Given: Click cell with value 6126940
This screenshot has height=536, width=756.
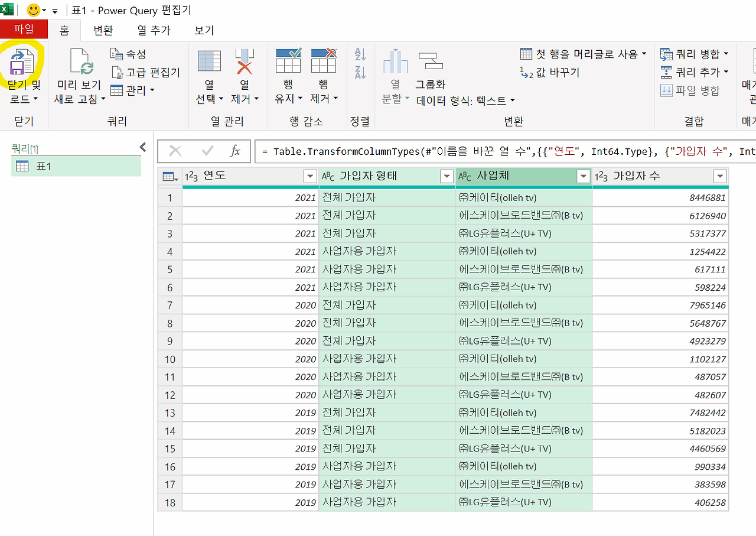Looking at the screenshot, I should pos(660,216).
